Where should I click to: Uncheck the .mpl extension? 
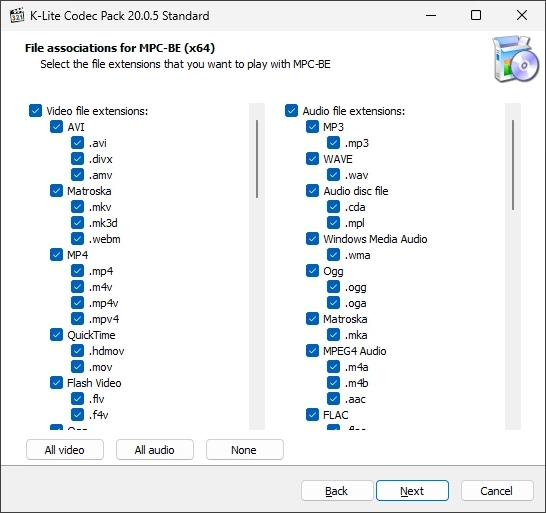click(x=333, y=223)
